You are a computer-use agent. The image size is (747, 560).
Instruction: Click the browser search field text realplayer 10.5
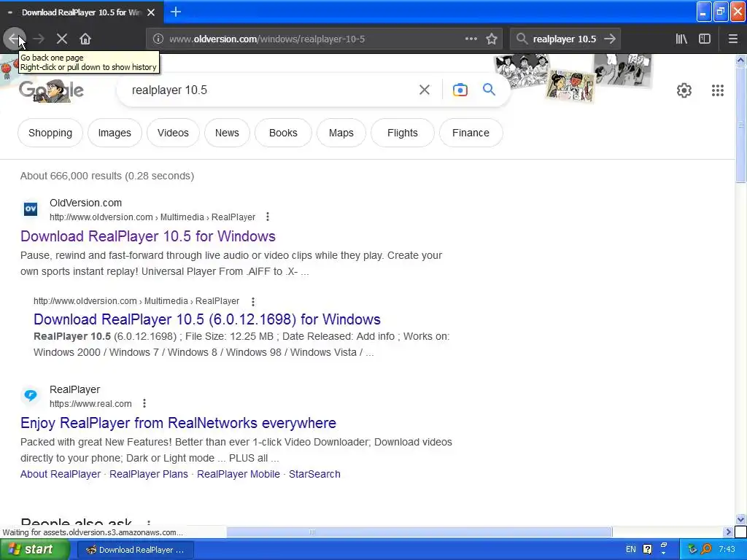pyautogui.click(x=564, y=39)
